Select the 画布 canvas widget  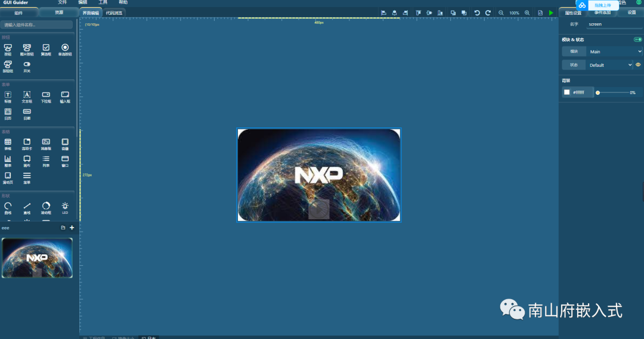(27, 161)
